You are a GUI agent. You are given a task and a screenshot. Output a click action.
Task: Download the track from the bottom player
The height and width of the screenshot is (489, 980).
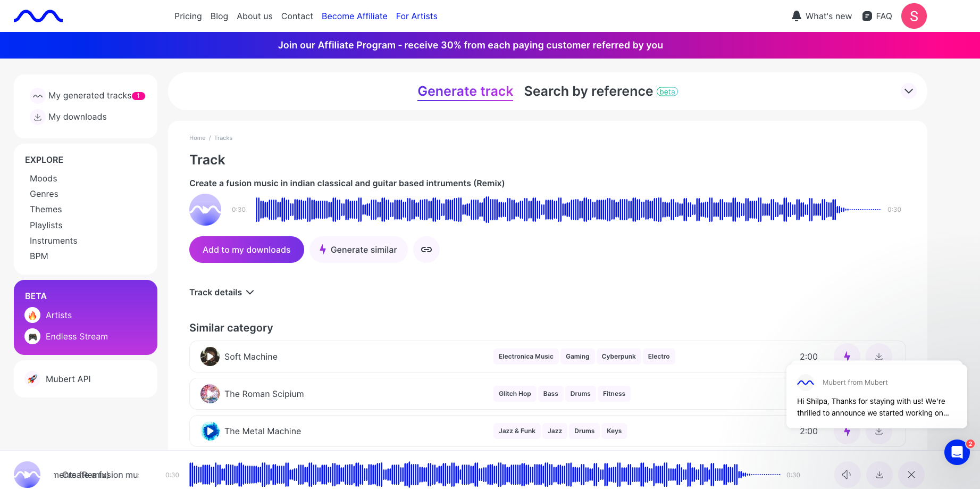coord(879,474)
